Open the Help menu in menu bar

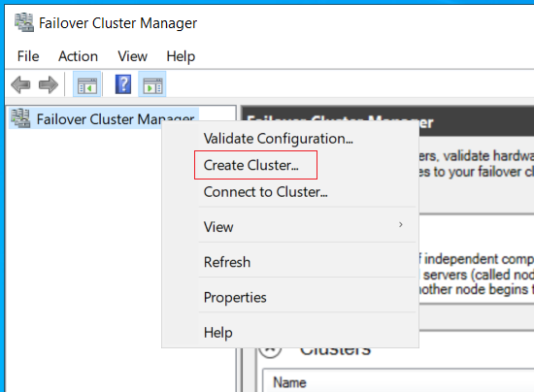pyautogui.click(x=181, y=56)
